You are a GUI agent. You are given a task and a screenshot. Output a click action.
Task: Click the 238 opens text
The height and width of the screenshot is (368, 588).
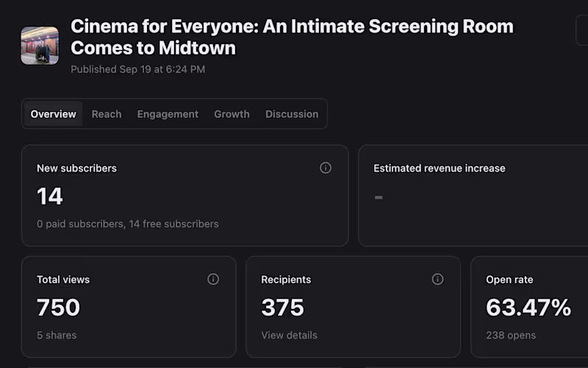click(511, 335)
